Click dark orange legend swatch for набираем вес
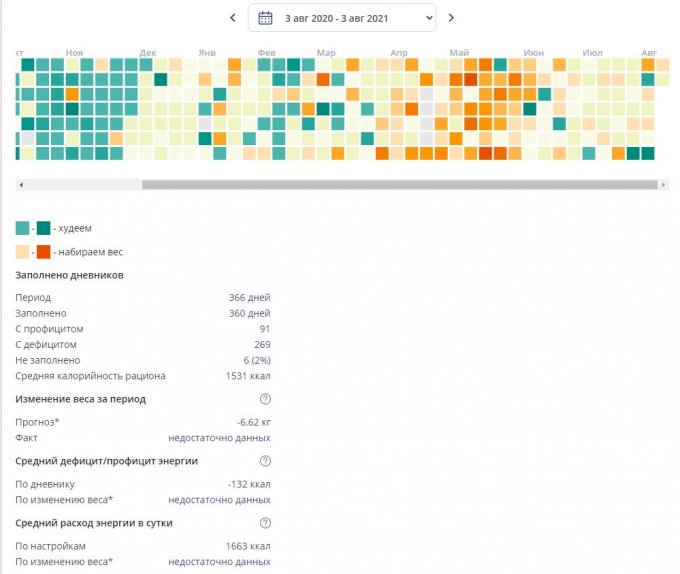Viewport: 680px width, 574px height. pos(44,252)
